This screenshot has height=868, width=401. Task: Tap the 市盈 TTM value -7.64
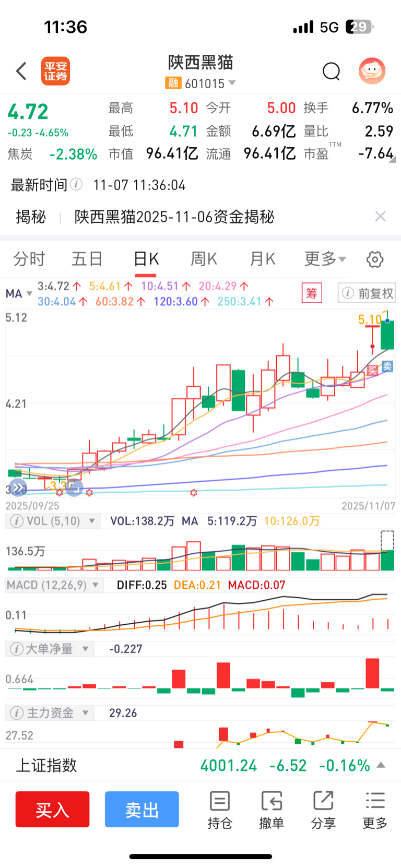coord(376,153)
